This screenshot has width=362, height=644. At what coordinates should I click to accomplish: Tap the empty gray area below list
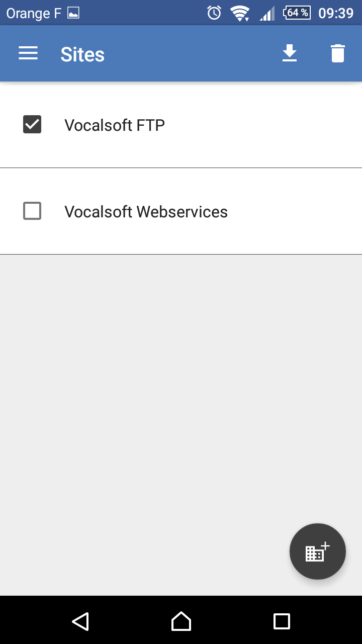click(181, 425)
